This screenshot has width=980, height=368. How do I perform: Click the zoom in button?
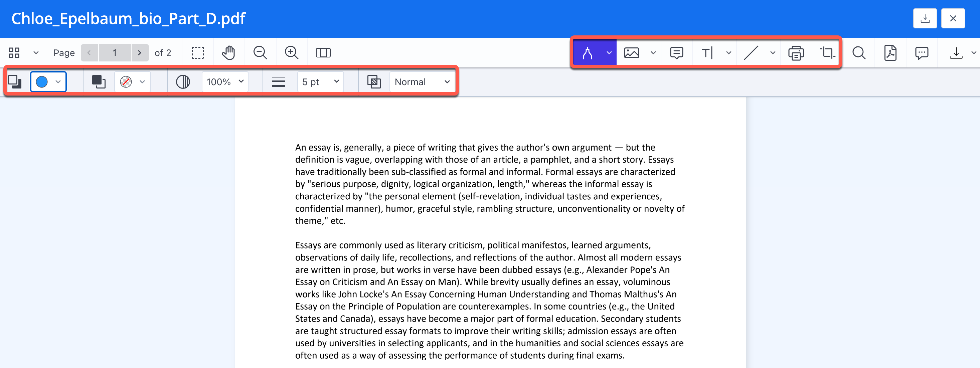[291, 53]
